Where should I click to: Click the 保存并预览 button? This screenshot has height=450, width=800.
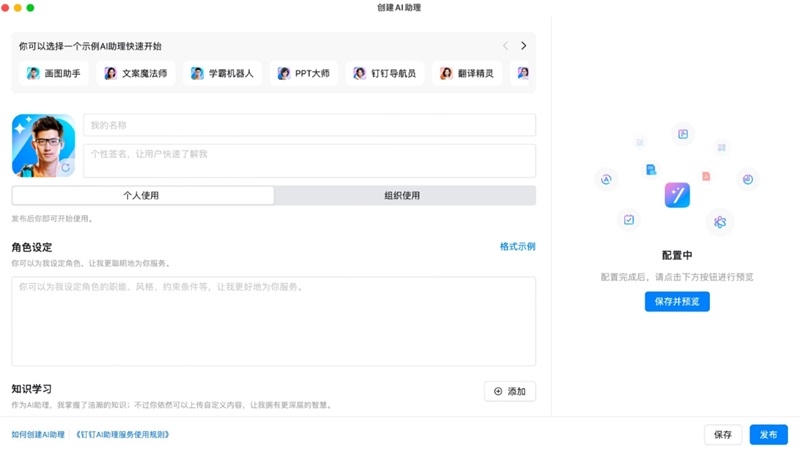pyautogui.click(x=677, y=302)
